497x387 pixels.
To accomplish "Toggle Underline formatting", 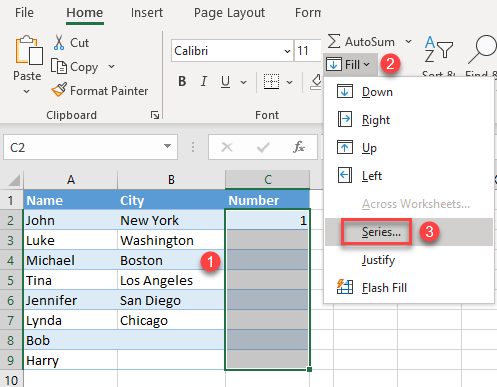I will pyautogui.click(x=225, y=81).
